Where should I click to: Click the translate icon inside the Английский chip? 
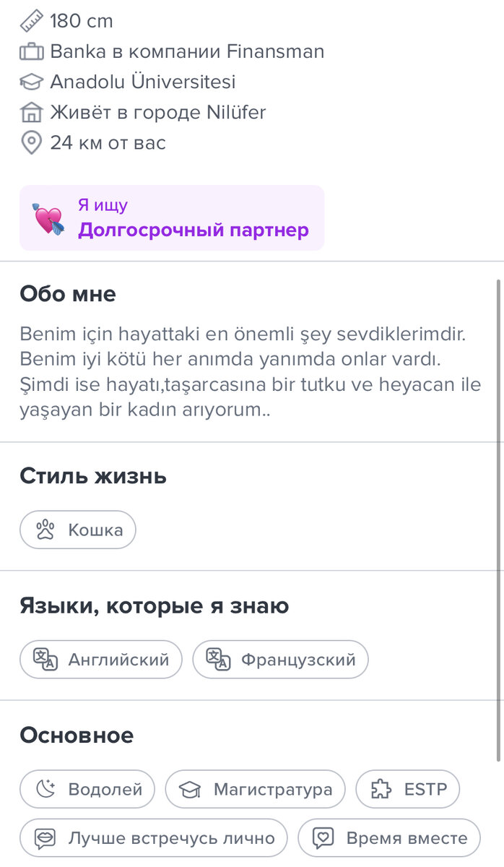coord(45,659)
